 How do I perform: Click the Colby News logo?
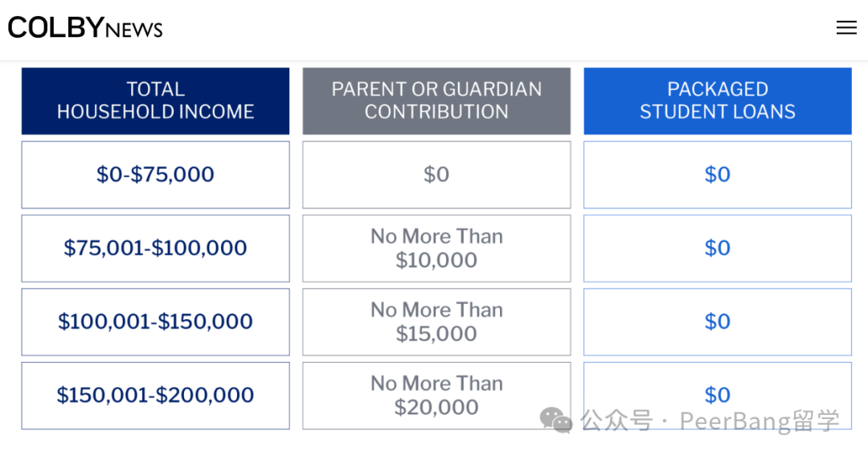[x=84, y=28]
